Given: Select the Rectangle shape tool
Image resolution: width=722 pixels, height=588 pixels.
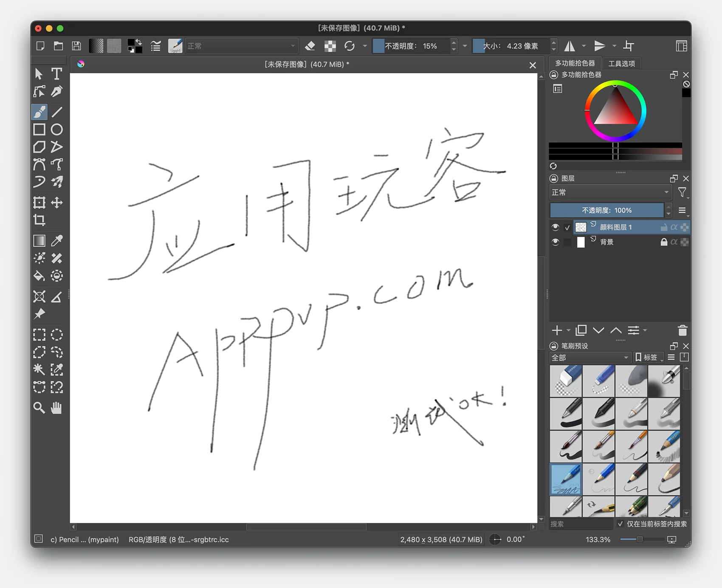Looking at the screenshot, I should 39,129.
